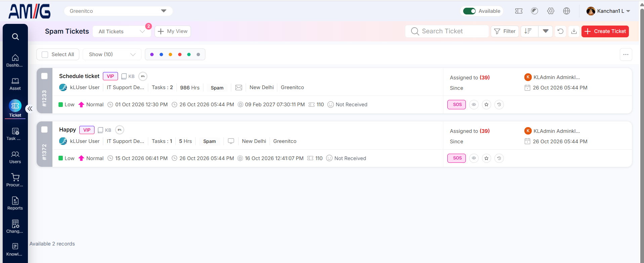Select the Schedule ticket #1233 checkbox
Image resolution: width=644 pixels, height=263 pixels.
point(44,76)
